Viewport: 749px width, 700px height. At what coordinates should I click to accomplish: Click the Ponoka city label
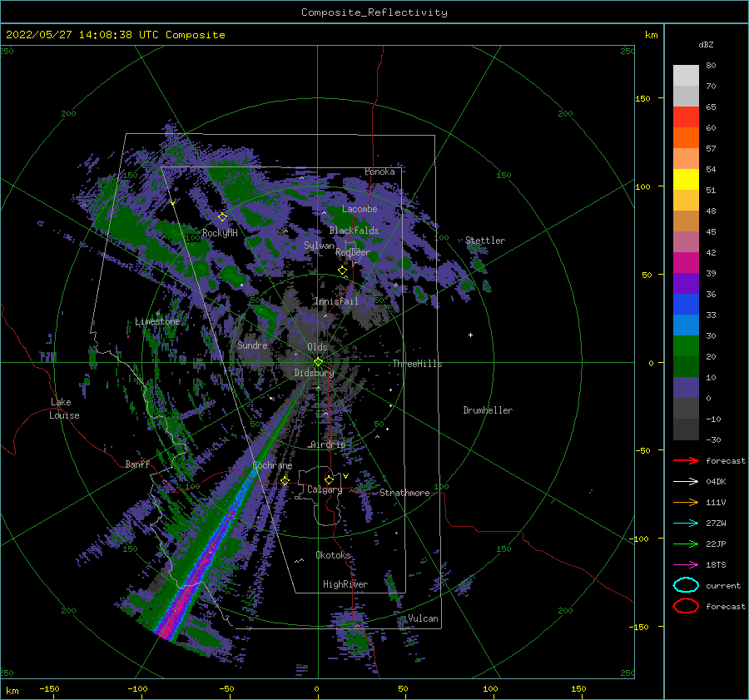(379, 171)
